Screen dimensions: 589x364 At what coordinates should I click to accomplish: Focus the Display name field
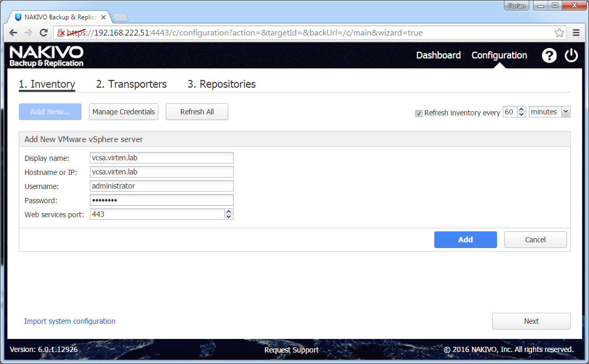coord(161,158)
